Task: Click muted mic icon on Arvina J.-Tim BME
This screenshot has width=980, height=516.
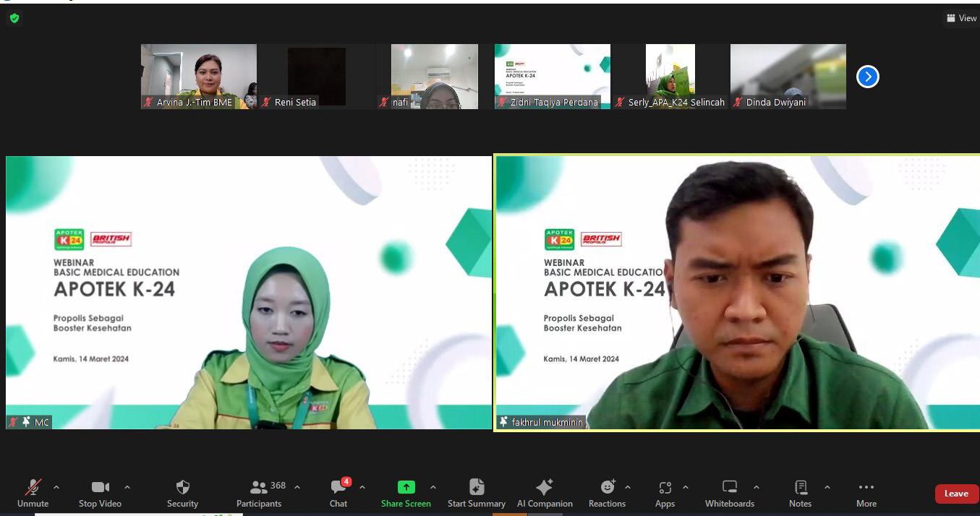Action: [x=148, y=103]
